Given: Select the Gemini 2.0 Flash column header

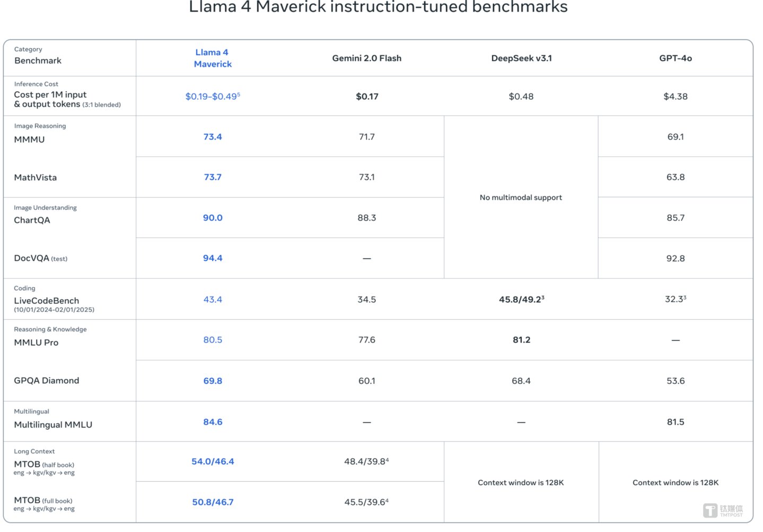Looking at the screenshot, I should (366, 58).
